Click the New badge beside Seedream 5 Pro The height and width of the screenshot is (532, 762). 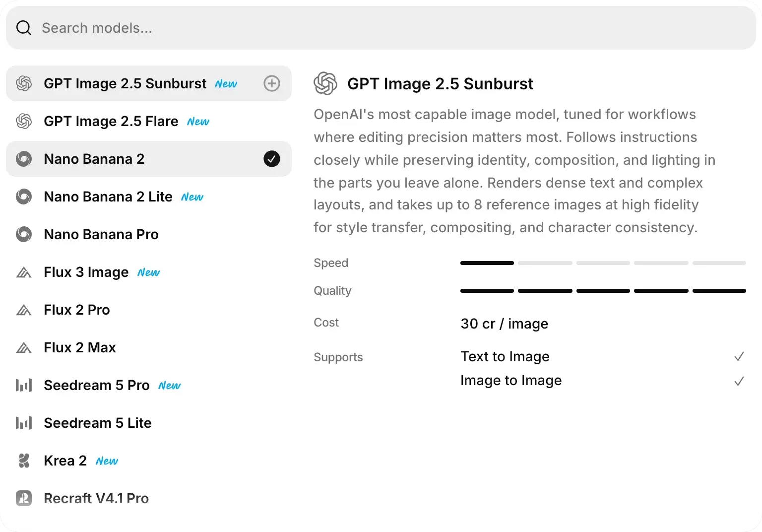coord(170,386)
